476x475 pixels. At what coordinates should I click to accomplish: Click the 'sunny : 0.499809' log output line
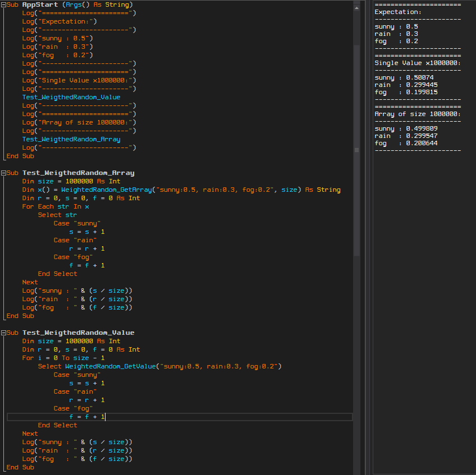[406, 128]
